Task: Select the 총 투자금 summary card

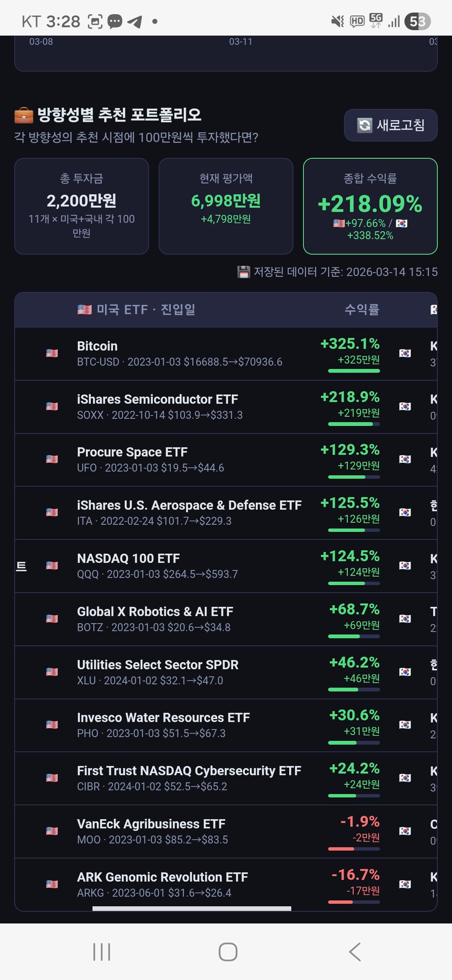Action: point(82,206)
